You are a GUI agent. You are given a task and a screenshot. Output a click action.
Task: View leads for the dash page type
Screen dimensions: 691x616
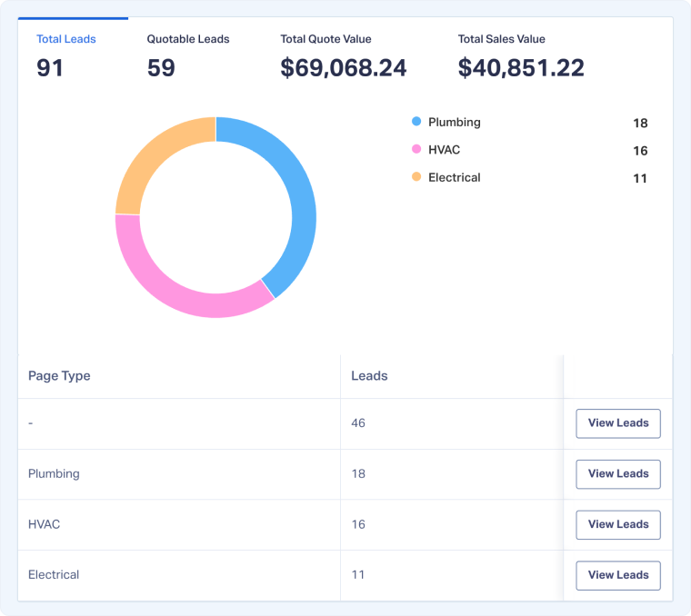(617, 423)
